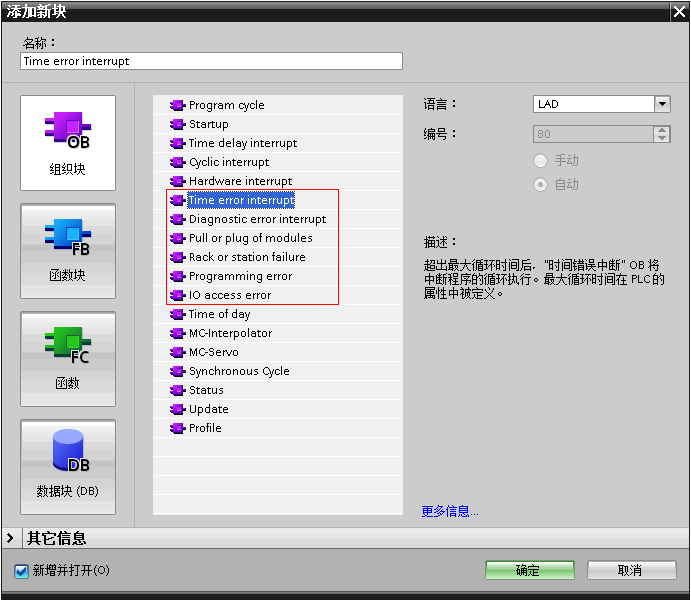Expand the 其它信息 section
This screenshot has width=691, height=601.
click(10, 538)
